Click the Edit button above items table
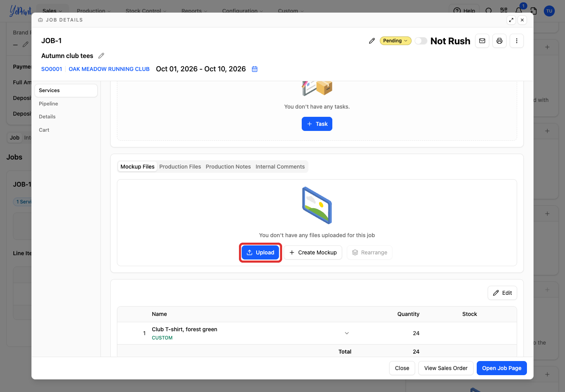Screen dimensions: 565x392 coord(502,293)
